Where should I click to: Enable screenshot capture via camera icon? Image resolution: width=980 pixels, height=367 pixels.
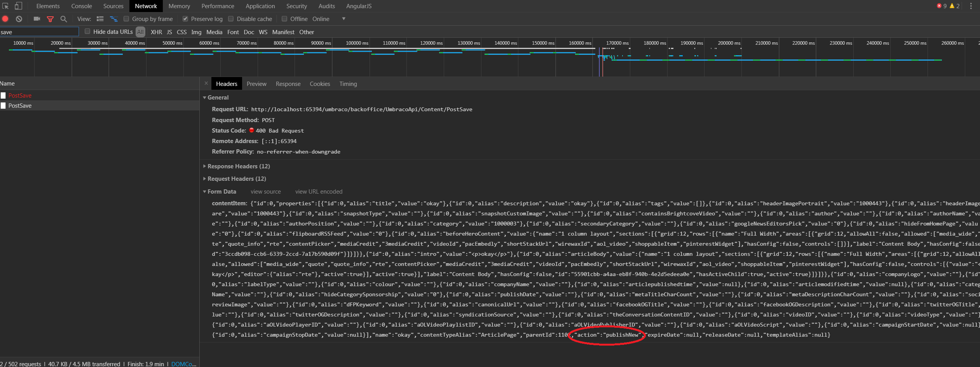[37, 19]
